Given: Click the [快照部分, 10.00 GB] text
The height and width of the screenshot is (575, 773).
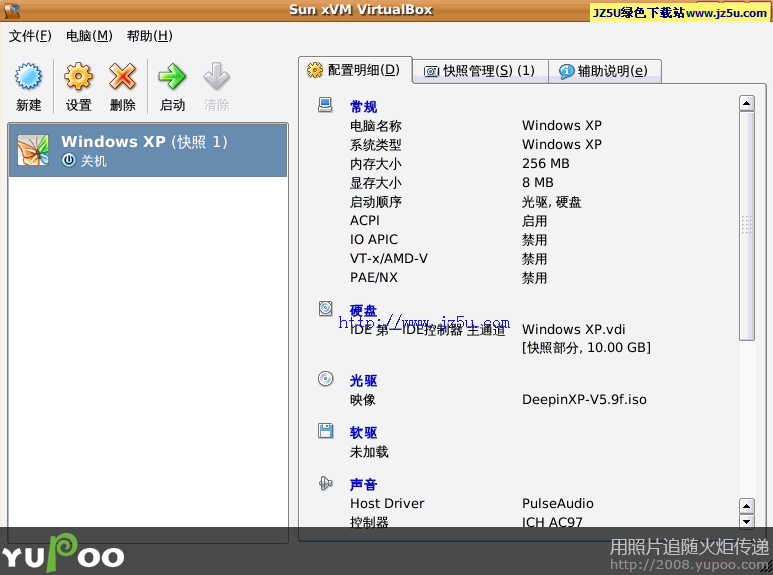Looking at the screenshot, I should point(586,348).
